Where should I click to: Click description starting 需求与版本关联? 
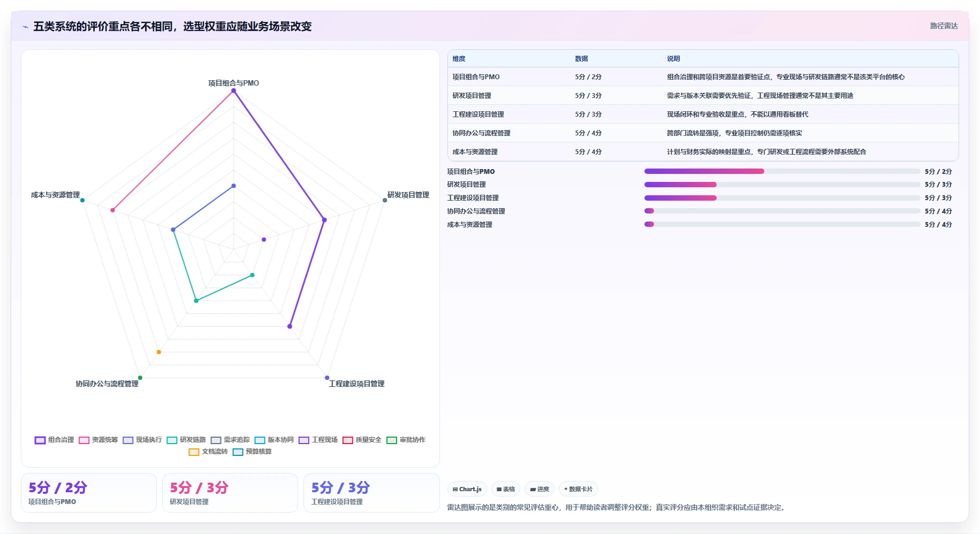click(x=760, y=96)
